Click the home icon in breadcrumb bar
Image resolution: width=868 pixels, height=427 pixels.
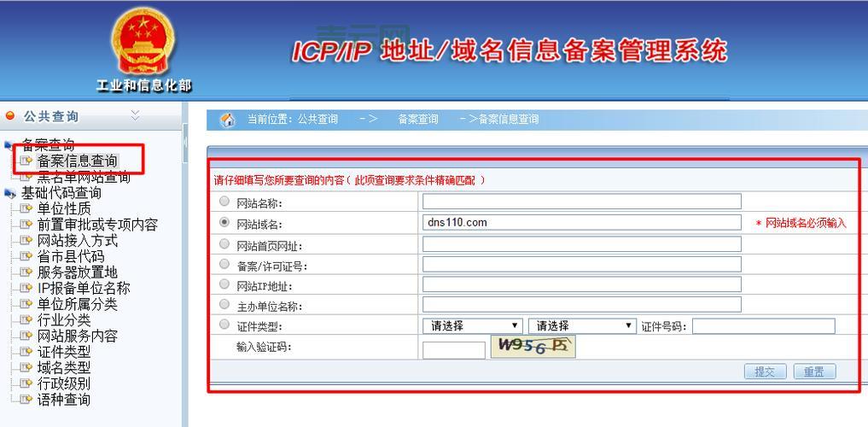click(x=227, y=120)
